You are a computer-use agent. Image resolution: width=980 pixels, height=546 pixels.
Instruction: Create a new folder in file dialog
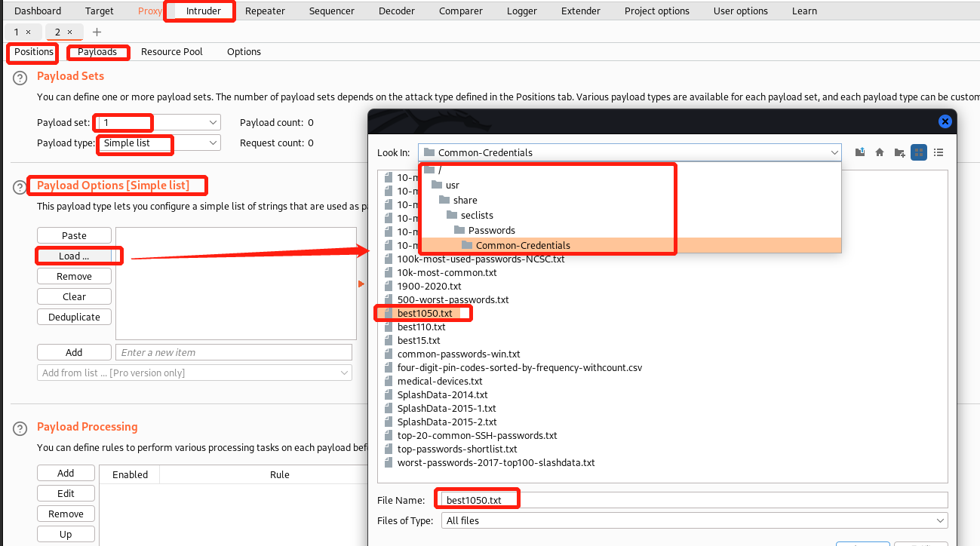coord(899,152)
